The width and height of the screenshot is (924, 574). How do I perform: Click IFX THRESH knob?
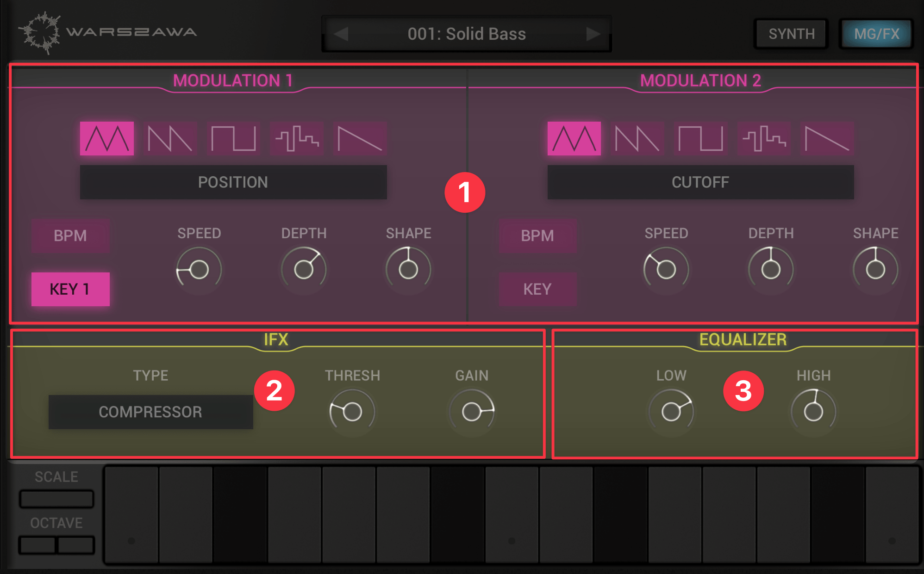[352, 412]
